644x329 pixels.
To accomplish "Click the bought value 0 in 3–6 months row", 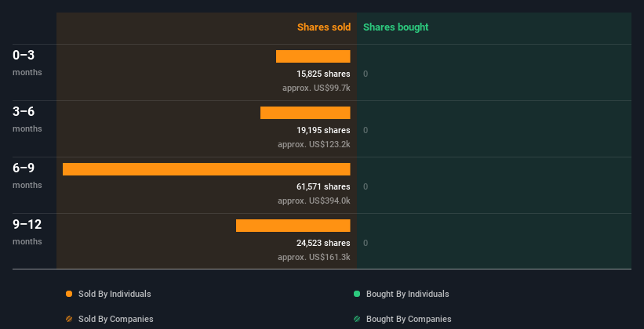I will pyautogui.click(x=366, y=130).
